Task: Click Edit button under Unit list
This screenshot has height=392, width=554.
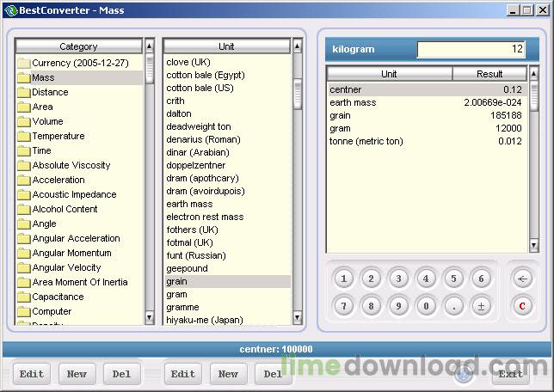Action: (182, 374)
